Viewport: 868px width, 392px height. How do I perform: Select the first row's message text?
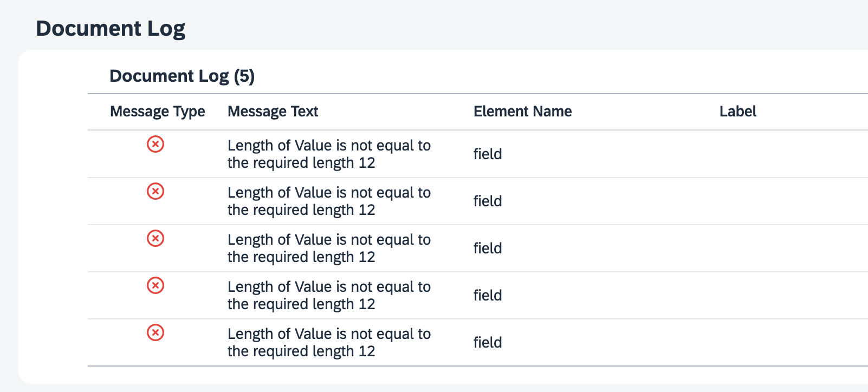(x=329, y=154)
